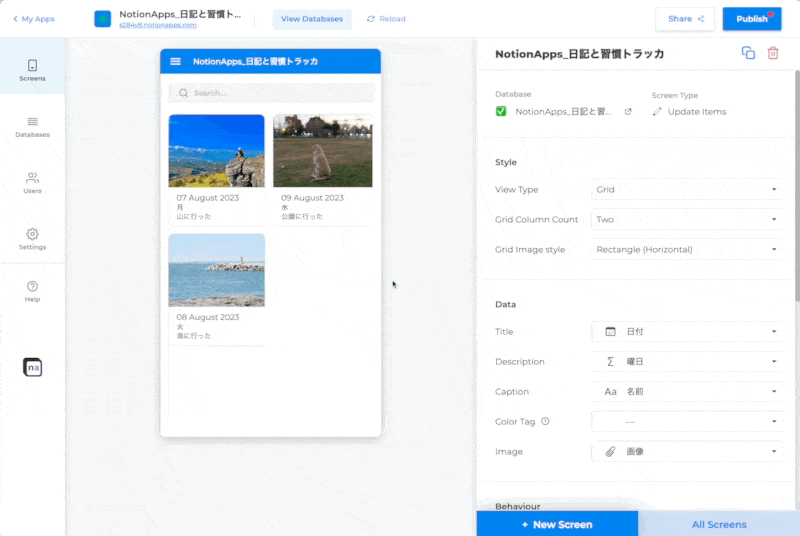The image size is (800, 536).
Task: Click the Behaviour section heading
Action: [x=517, y=506]
